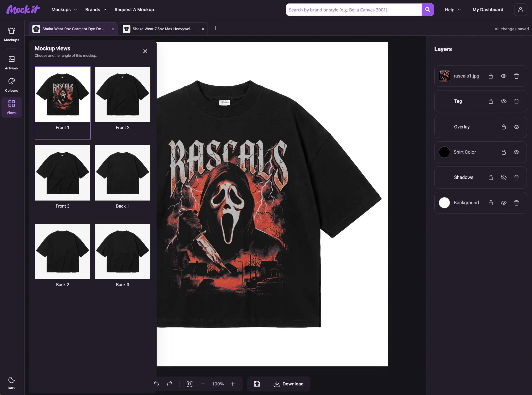The image size is (532, 395).
Task: Delete the rascals1.jpg layer
Action: [516, 76]
